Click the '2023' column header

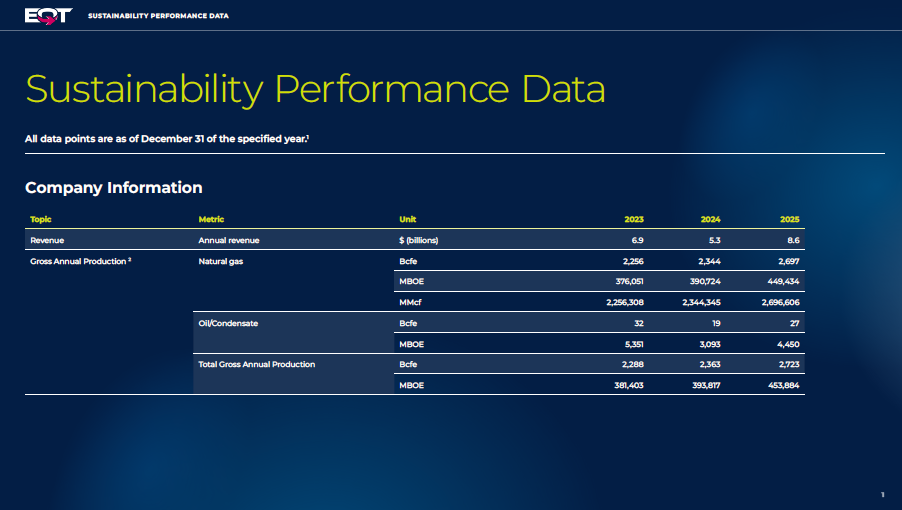tap(634, 219)
